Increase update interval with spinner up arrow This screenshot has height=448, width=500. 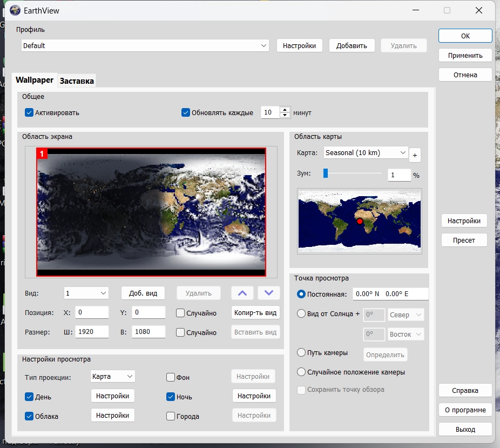point(285,110)
